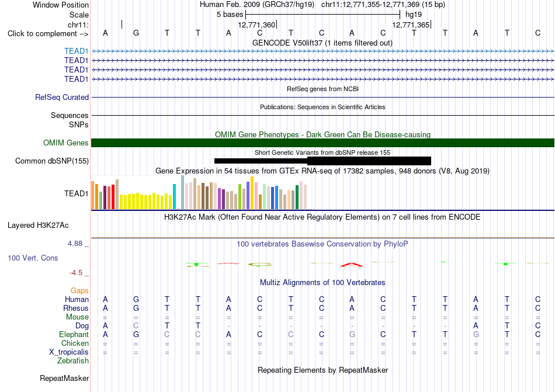The height and width of the screenshot is (392, 555).
Task: Click the Click to complement arrow label
Action: [x=48, y=34]
